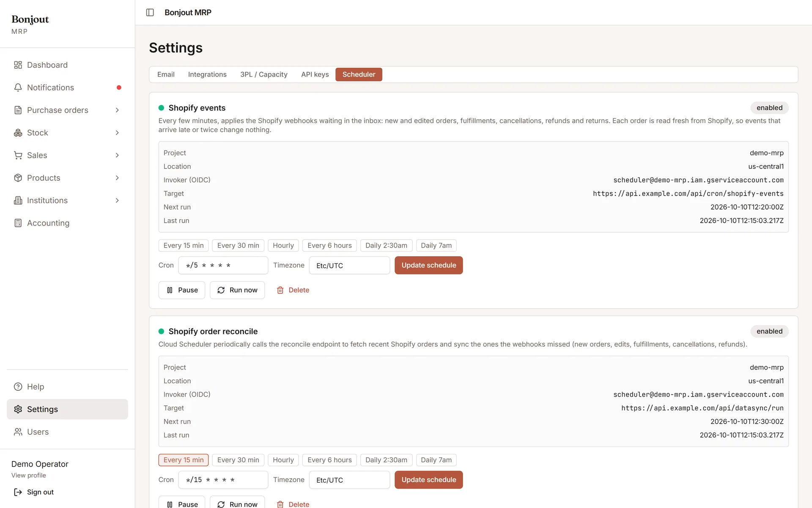This screenshot has width=812, height=508.
Task: Update schedule for Shopify events
Action: click(429, 265)
